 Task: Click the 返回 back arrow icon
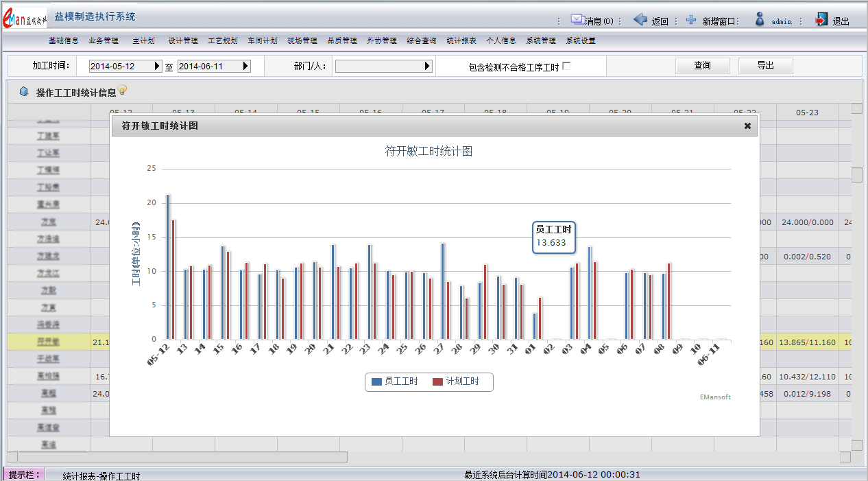640,20
